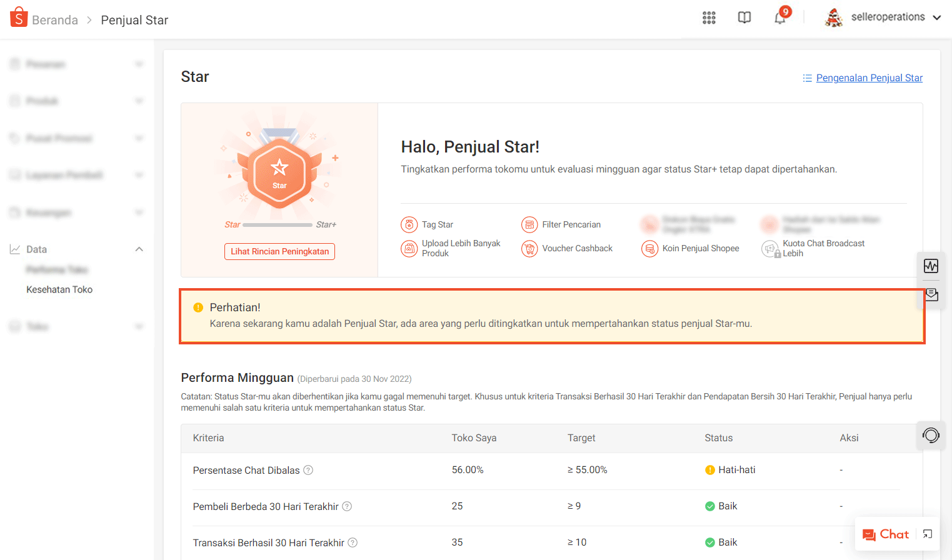Click the Voucher Cashback icon

click(x=529, y=248)
